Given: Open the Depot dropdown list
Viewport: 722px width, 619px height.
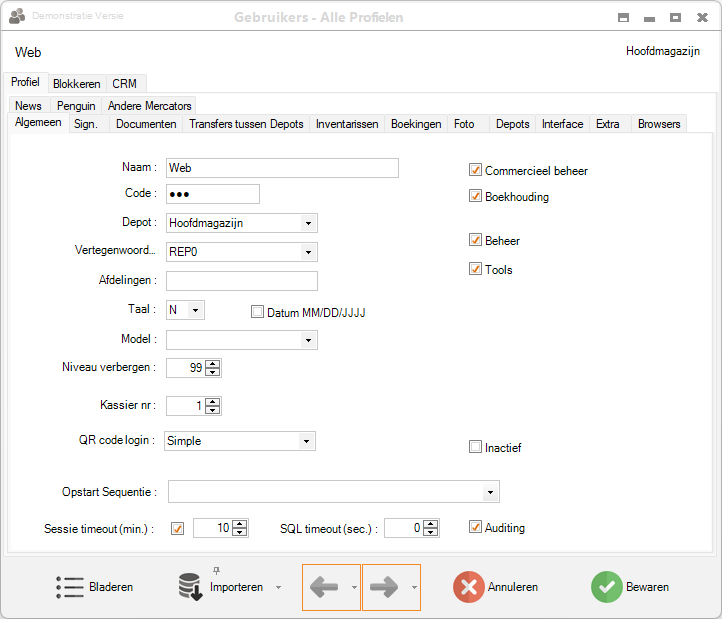Looking at the screenshot, I should click(308, 223).
